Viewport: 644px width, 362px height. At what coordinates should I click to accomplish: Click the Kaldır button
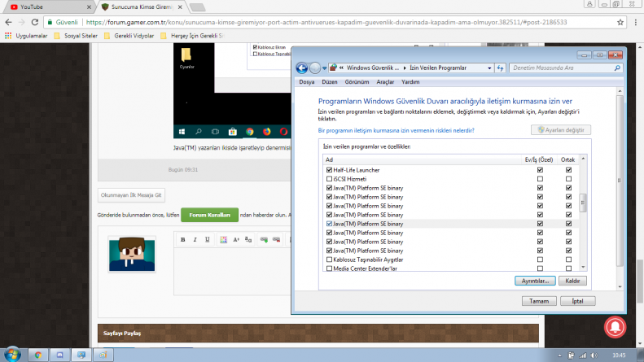[572, 281]
